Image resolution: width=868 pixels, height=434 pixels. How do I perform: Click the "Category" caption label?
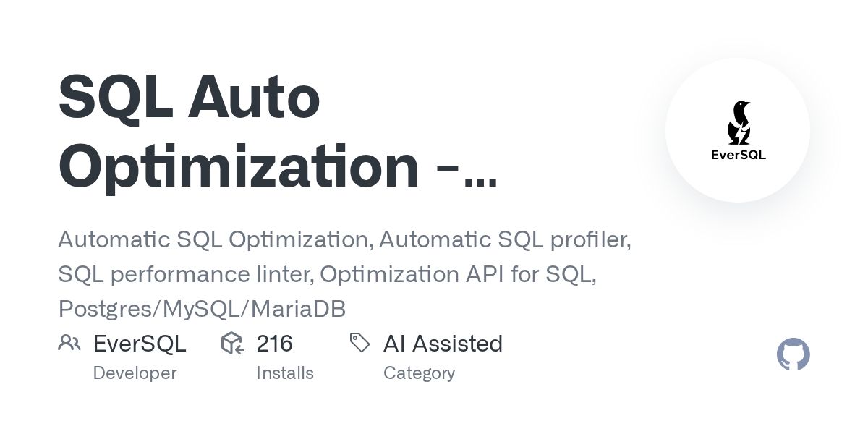419,373
